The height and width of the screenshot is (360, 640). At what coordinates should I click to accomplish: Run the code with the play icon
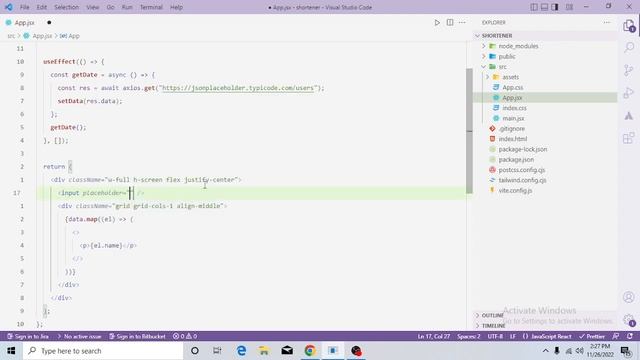point(437,22)
